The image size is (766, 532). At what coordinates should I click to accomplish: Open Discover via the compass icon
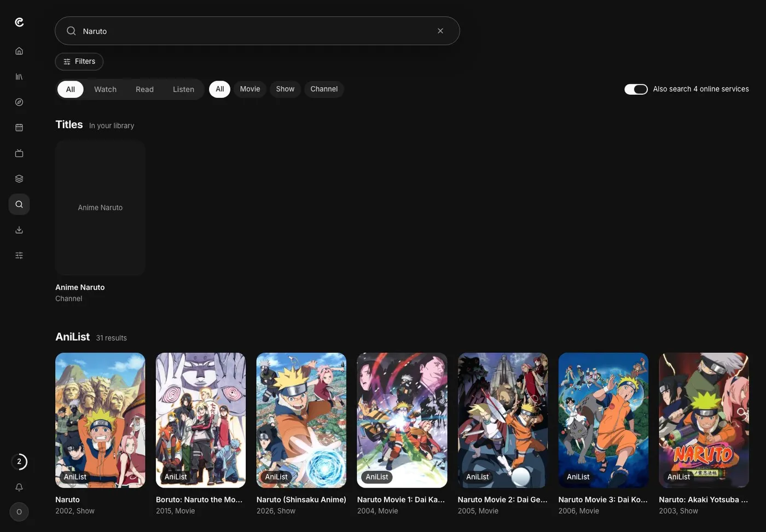pos(19,102)
